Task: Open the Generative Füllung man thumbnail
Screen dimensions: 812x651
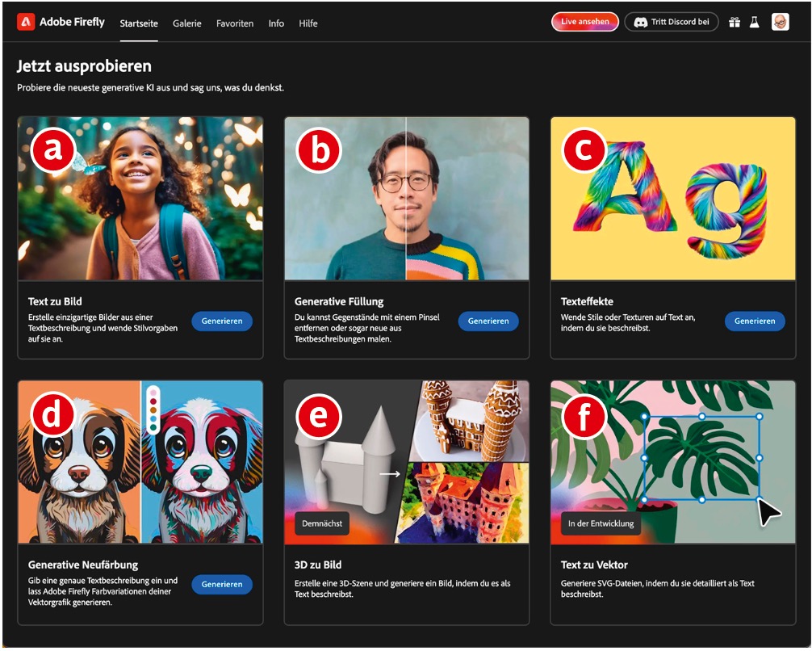Action: point(407,199)
